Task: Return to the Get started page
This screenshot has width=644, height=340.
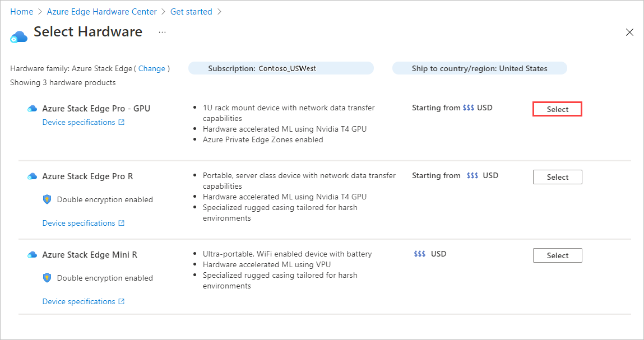Action: pyautogui.click(x=191, y=11)
